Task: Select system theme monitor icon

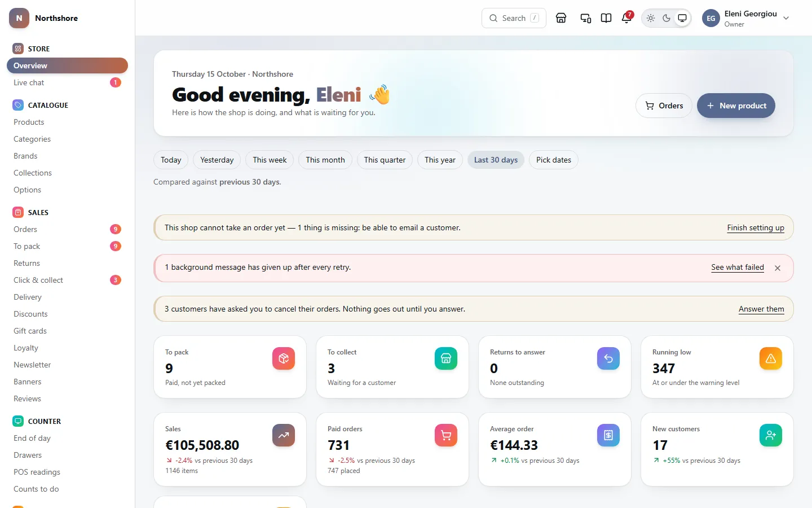Action: (682, 18)
